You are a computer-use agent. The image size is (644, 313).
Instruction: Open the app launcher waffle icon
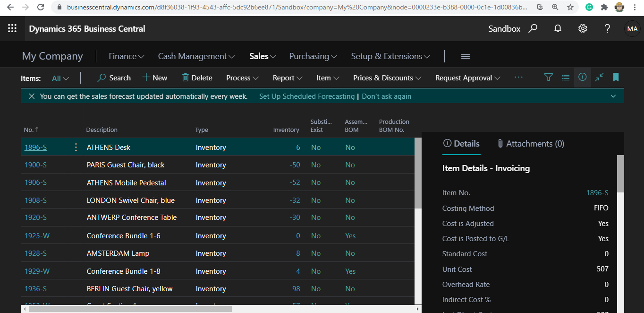[12, 28]
